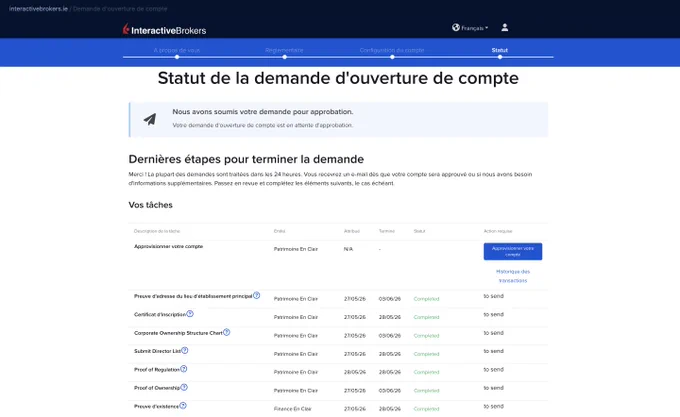This screenshot has width=680, height=417.
Task: Click the 'Preuve d'existence' task name
Action: [x=157, y=407]
